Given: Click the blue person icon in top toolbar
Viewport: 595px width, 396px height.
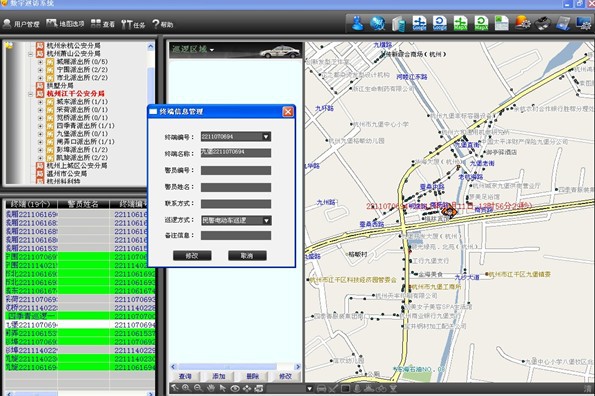Looking at the screenshot, I should pos(357,24).
